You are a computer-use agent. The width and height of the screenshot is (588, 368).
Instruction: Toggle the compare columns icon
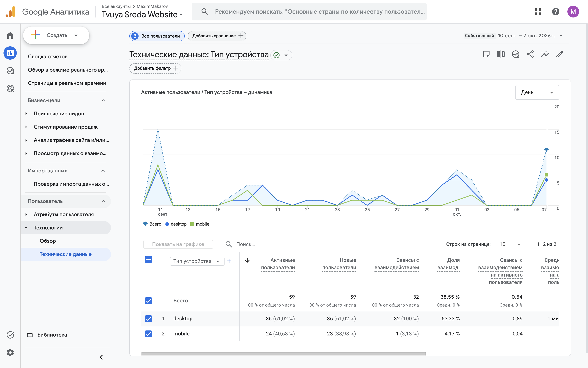(x=501, y=54)
